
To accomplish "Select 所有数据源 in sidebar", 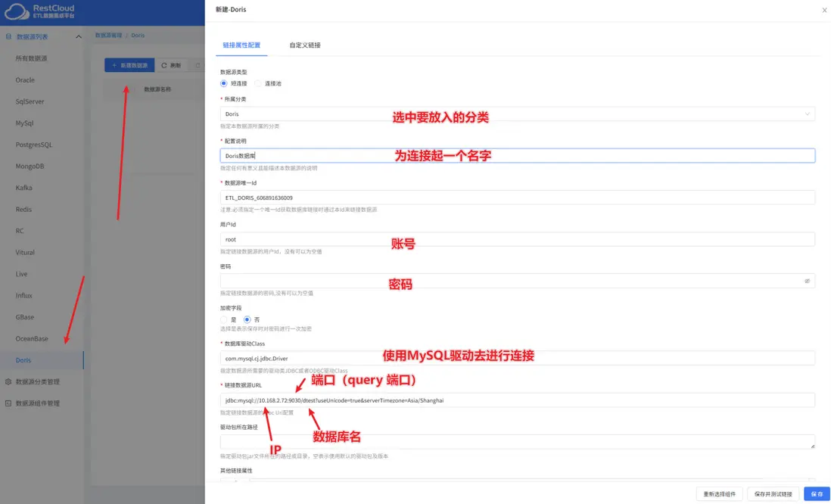I will [31, 58].
